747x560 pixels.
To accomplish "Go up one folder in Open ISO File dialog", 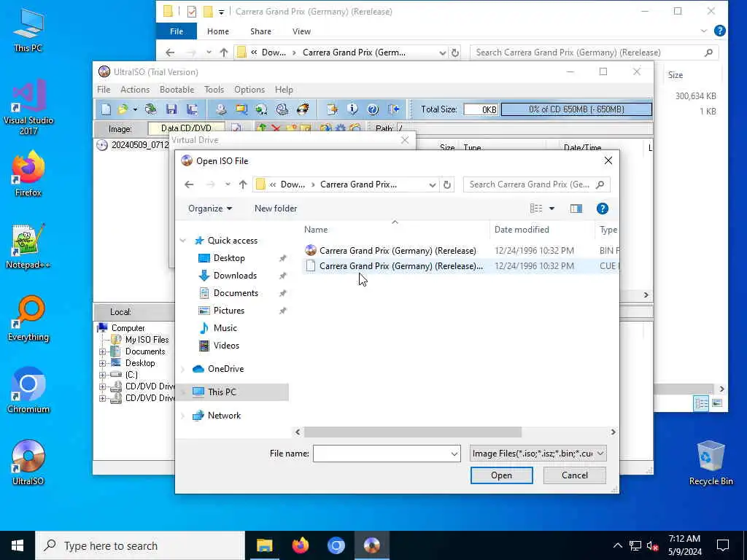I will point(243,184).
